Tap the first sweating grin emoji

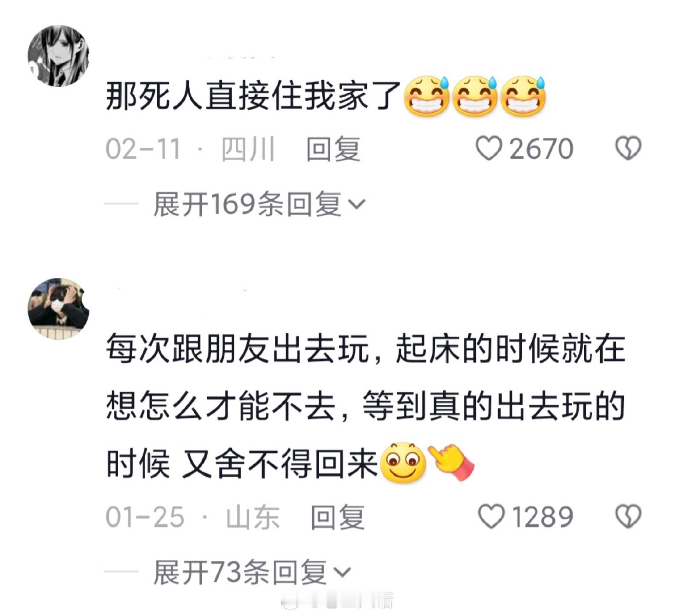coord(427,97)
